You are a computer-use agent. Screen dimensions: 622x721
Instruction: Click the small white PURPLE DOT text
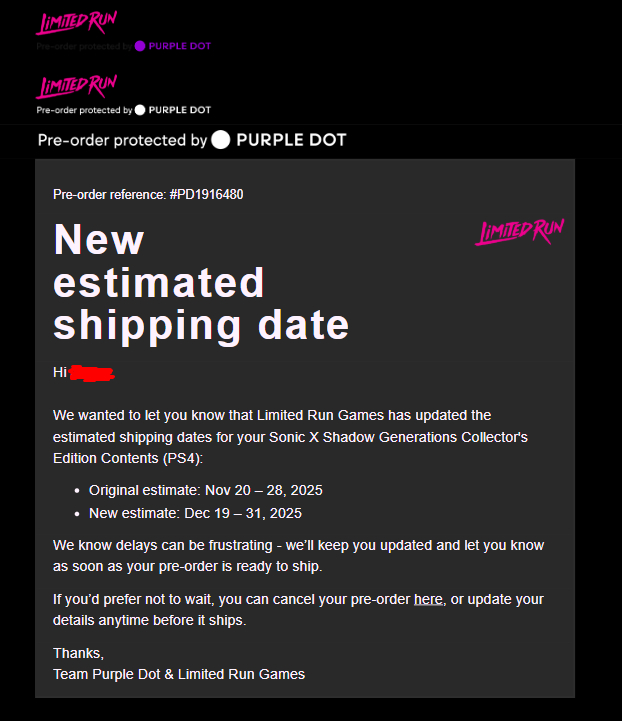(x=180, y=110)
